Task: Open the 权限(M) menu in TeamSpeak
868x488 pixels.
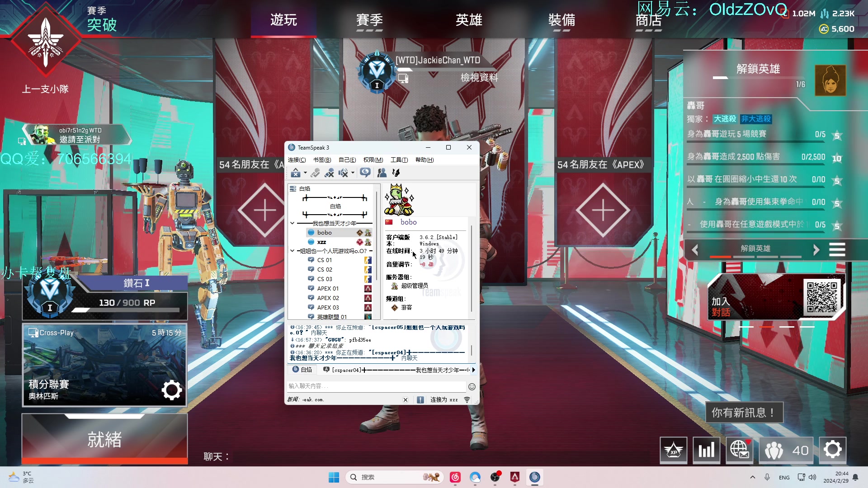Action: point(373,160)
